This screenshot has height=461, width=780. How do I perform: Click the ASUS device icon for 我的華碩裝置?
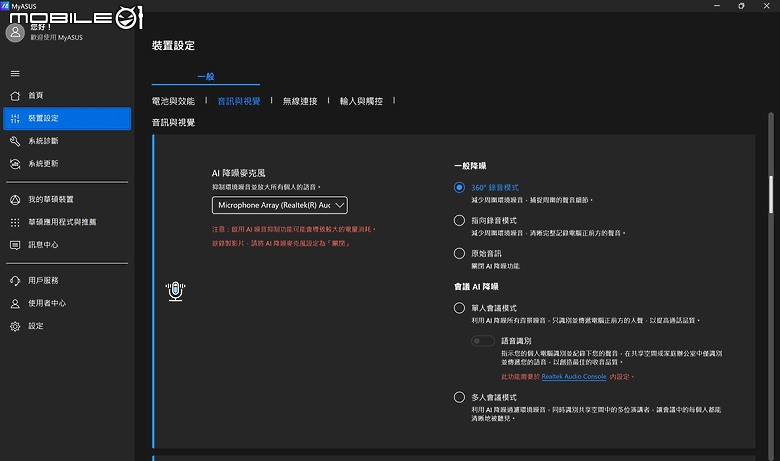[15, 200]
